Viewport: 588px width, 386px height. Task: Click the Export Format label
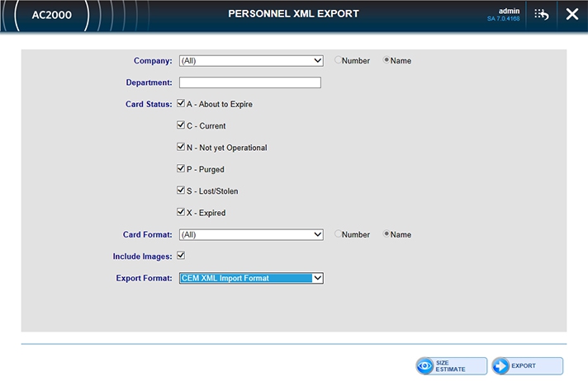(x=144, y=278)
